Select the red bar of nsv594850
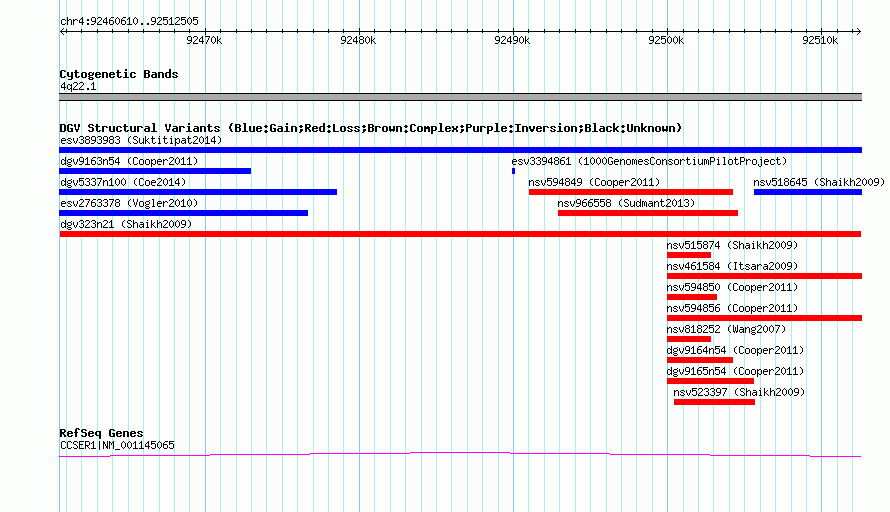The width and height of the screenshot is (890, 512). [692, 297]
